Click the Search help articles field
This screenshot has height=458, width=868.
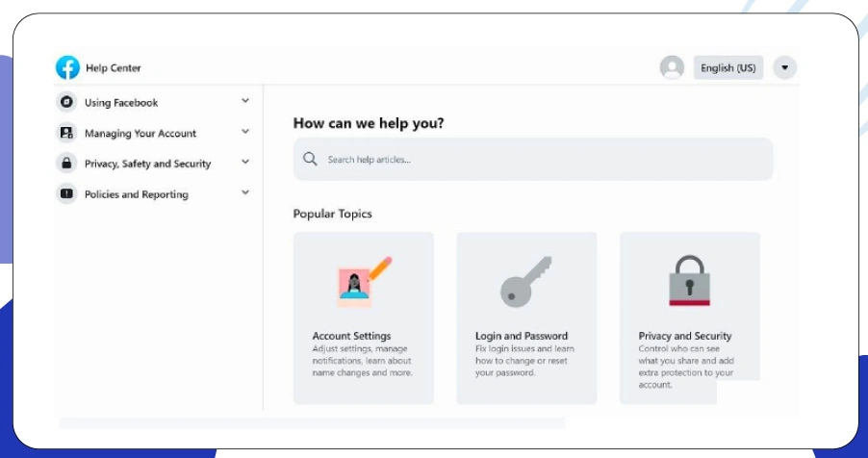click(x=539, y=159)
